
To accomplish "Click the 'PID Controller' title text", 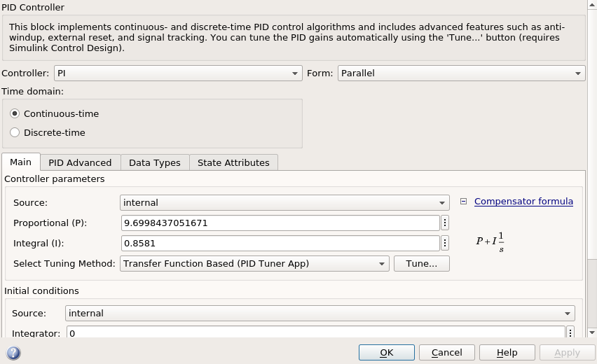I will [33, 7].
